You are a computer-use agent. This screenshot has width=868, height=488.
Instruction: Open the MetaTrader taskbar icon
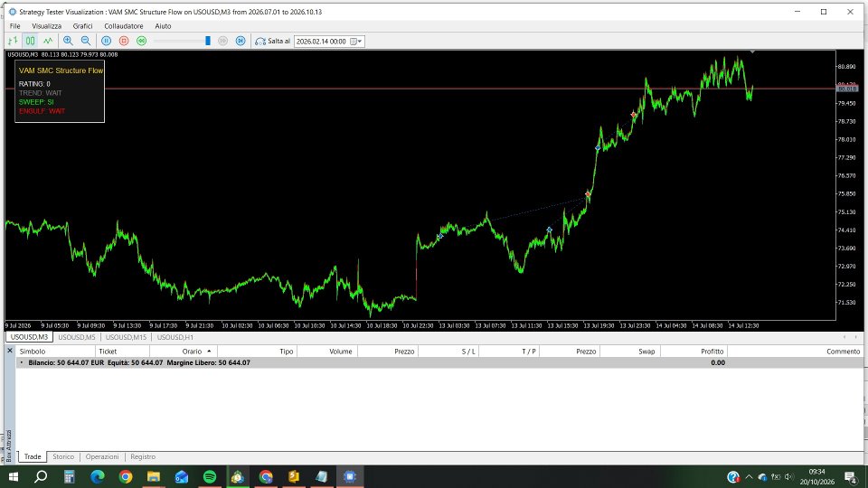coord(238,476)
